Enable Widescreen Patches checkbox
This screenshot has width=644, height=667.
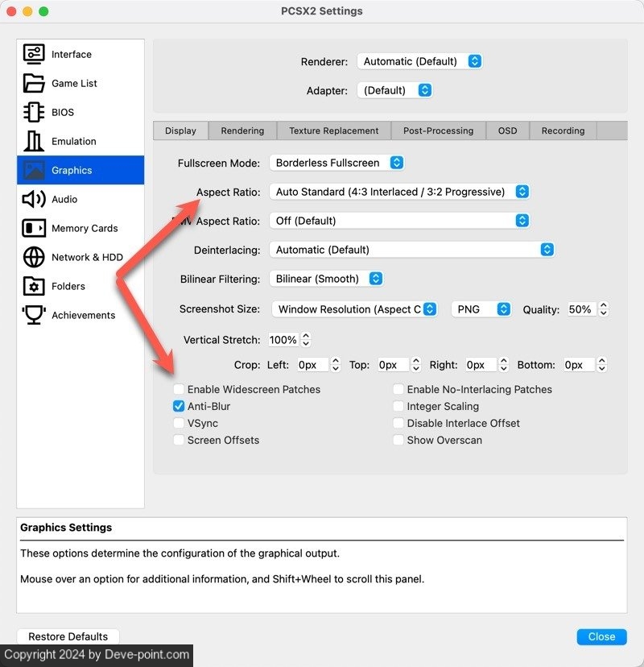179,389
